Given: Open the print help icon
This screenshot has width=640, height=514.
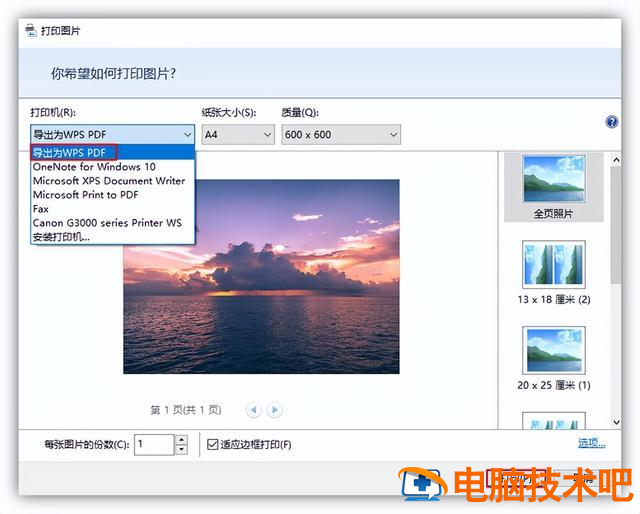Looking at the screenshot, I should click(x=611, y=122).
